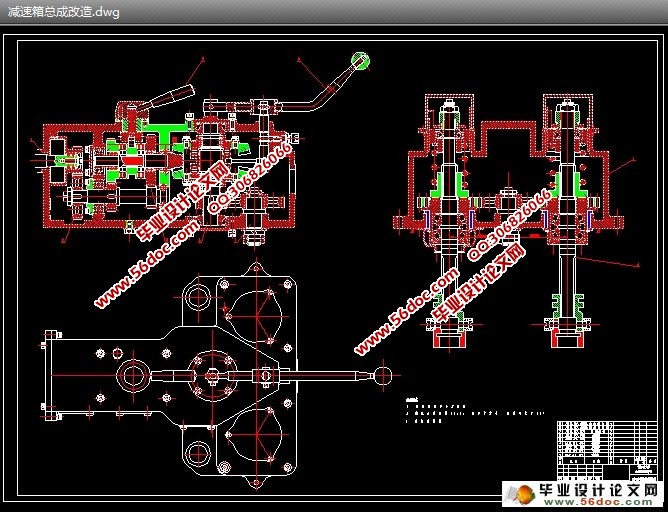Select the title block table in the drawing corner
Screen dimensions: 668x512
point(604,449)
